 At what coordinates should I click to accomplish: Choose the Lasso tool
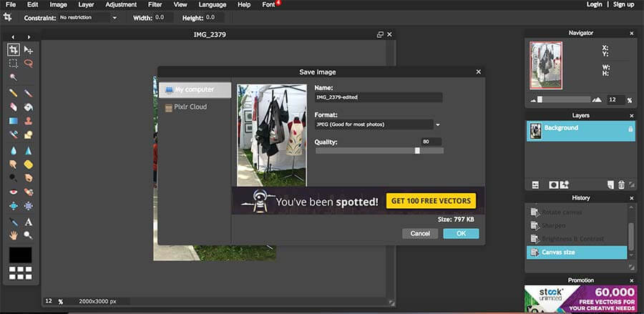[29, 64]
